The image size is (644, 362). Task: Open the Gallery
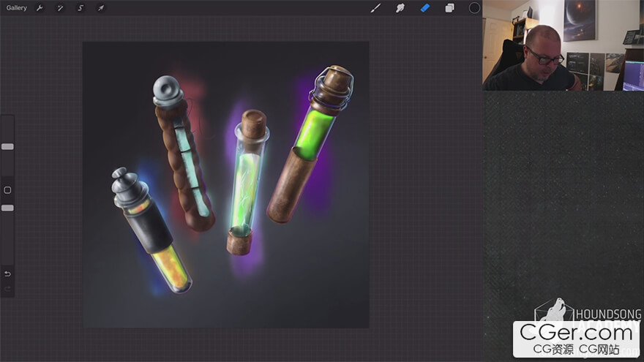(16, 8)
